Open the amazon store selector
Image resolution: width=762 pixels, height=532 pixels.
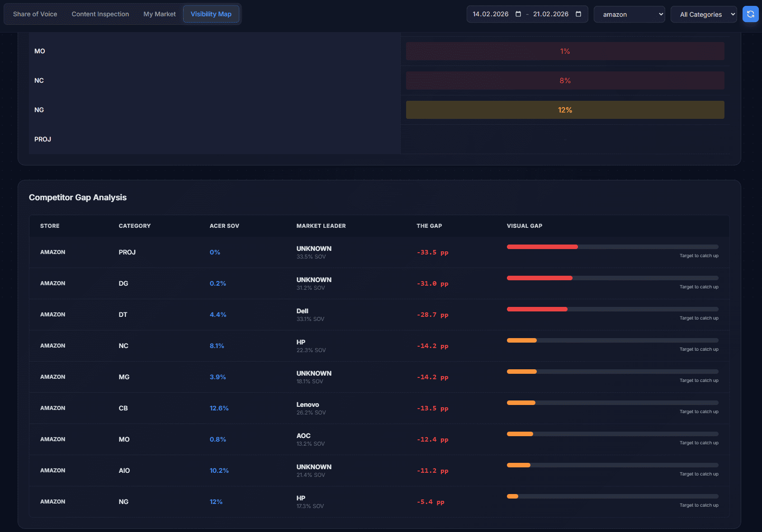pos(629,14)
